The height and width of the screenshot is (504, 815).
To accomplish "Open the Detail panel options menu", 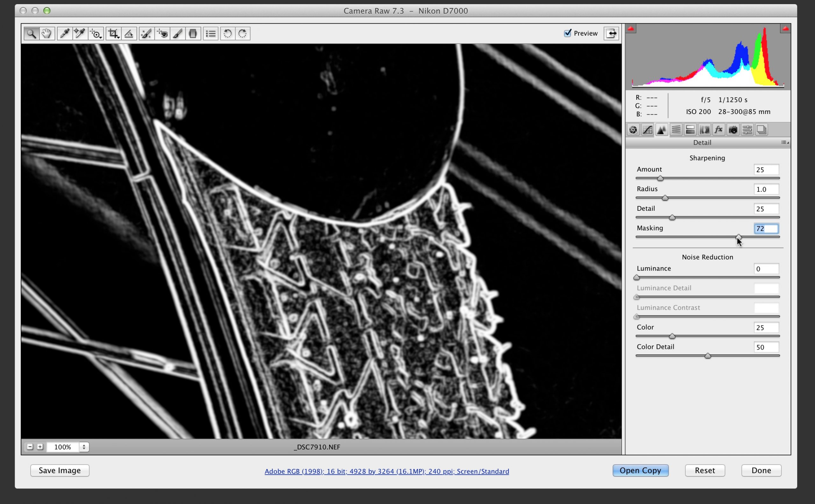I will (x=785, y=143).
